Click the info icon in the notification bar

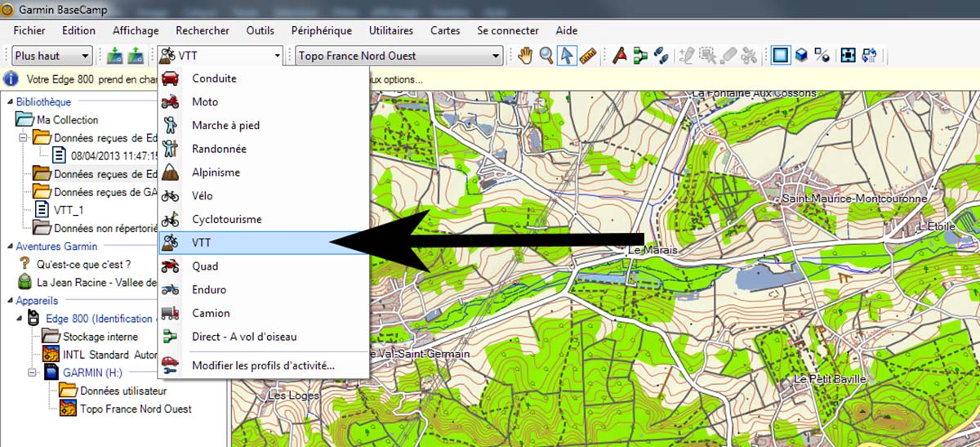click(12, 80)
